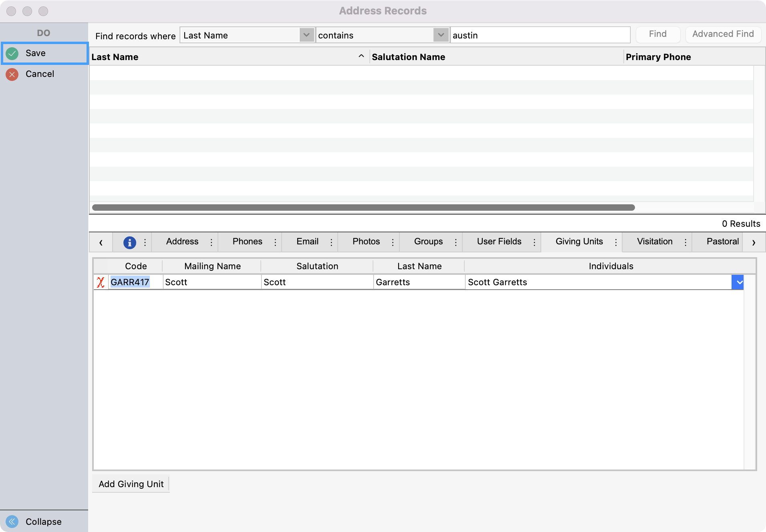Switch to the Visitation tab
Image resolution: width=766 pixels, height=532 pixels.
tap(654, 242)
